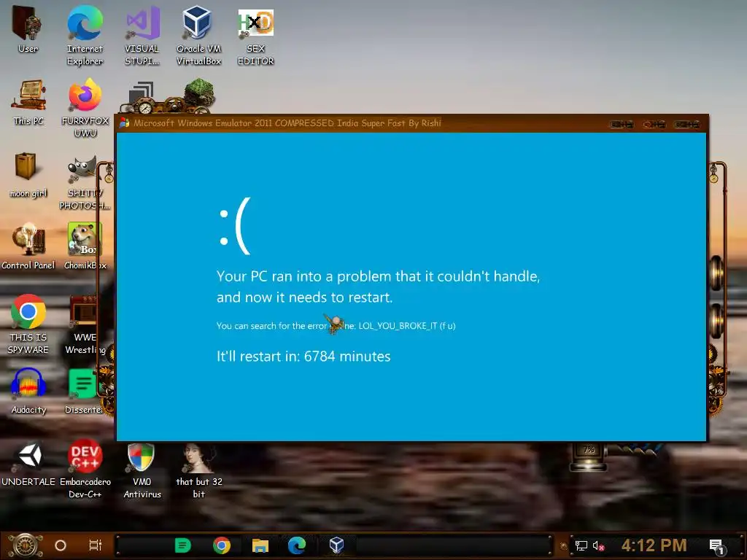Click the 7% gauge widget

pos(589,457)
